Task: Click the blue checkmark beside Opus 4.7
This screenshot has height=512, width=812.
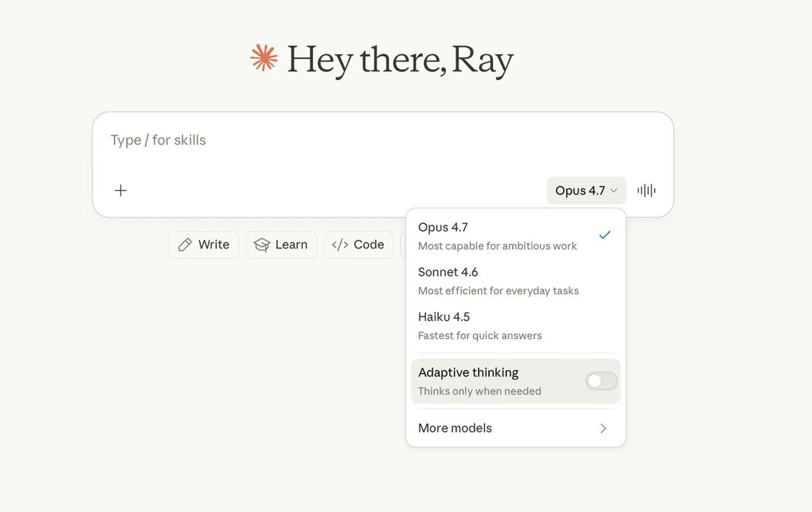Action: (x=604, y=235)
